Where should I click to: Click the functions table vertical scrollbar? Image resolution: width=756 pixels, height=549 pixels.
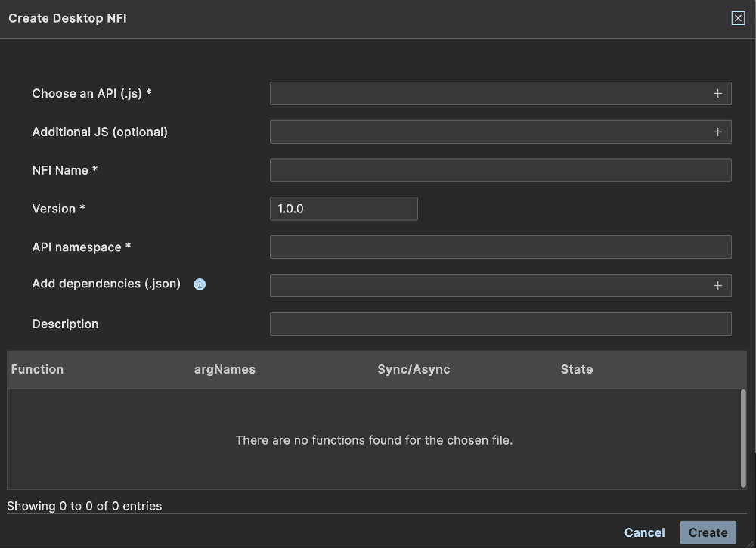pyautogui.click(x=743, y=439)
